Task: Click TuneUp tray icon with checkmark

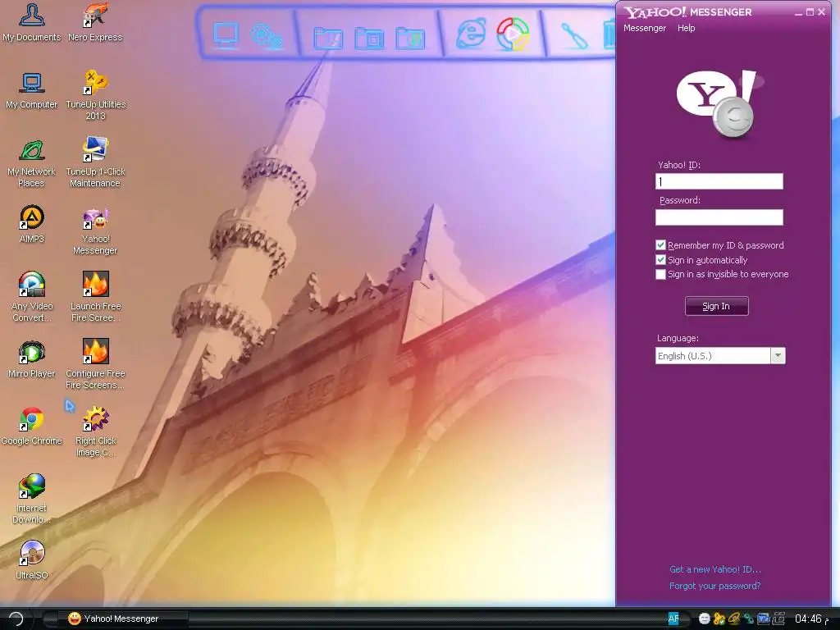Action: pyautogui.click(x=719, y=619)
